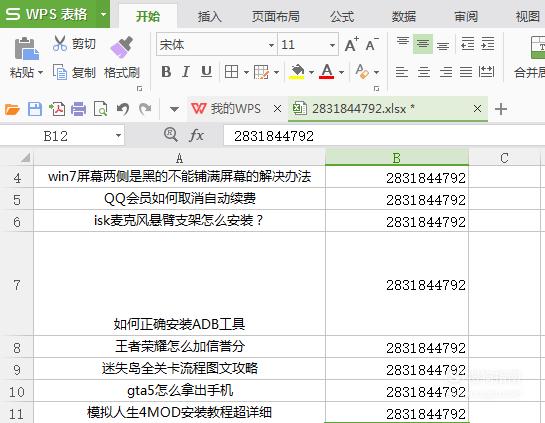
Task: Apply yellow fill color bucket
Action: click(297, 72)
